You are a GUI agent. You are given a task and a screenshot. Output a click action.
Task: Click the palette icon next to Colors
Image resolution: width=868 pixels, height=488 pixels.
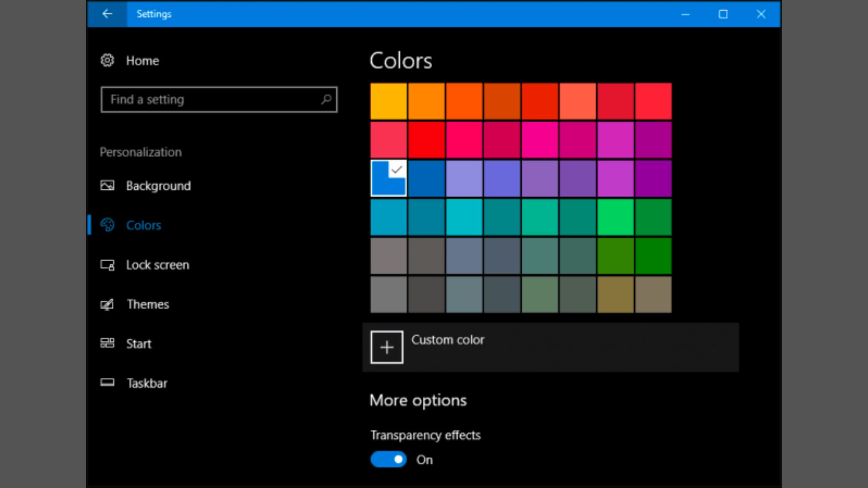[x=108, y=225]
